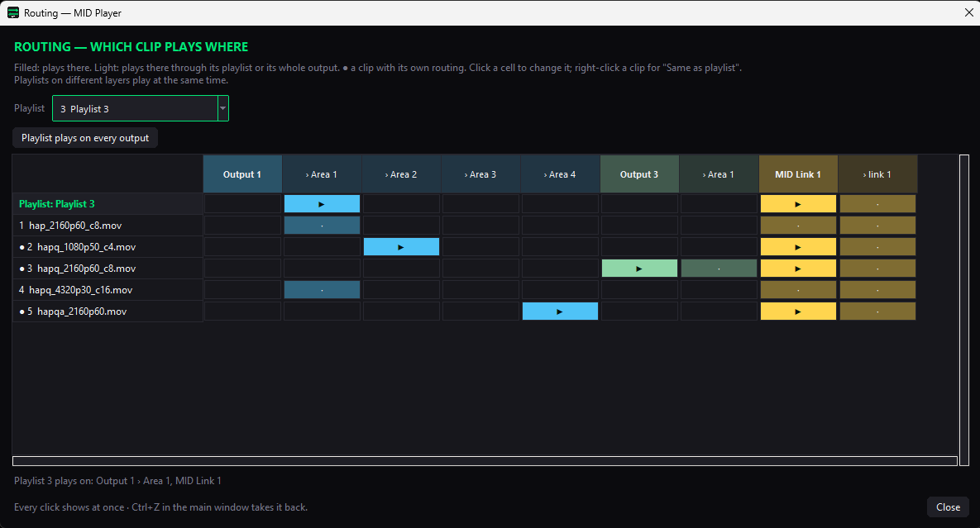Click the 'Output 3' column header
The width and height of the screenshot is (980, 528).
pyautogui.click(x=639, y=174)
